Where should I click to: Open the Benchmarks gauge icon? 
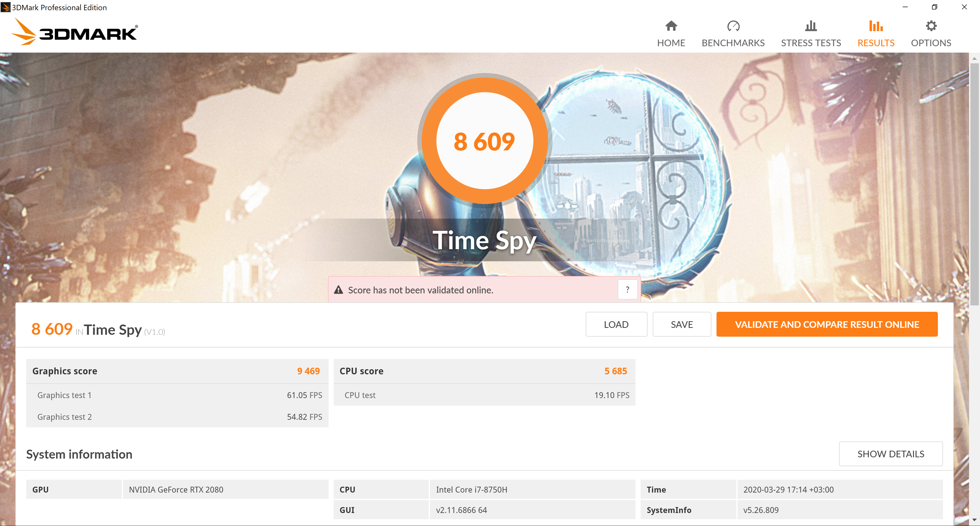point(733,26)
